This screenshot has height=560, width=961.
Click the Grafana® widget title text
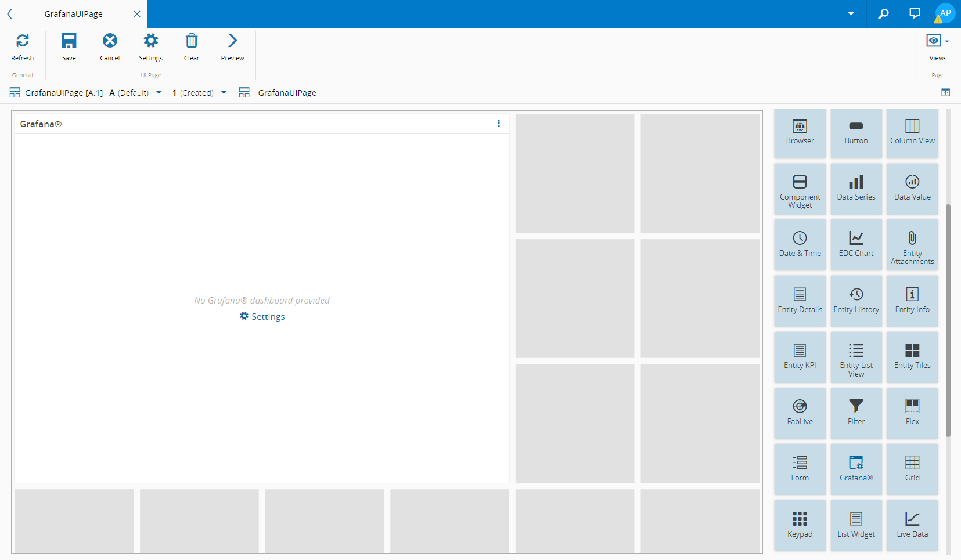tap(41, 124)
